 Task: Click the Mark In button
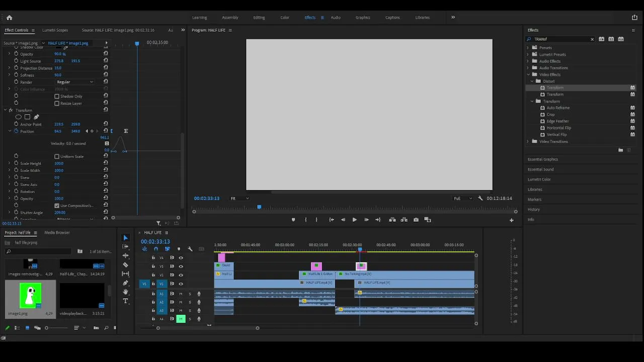tap(305, 220)
